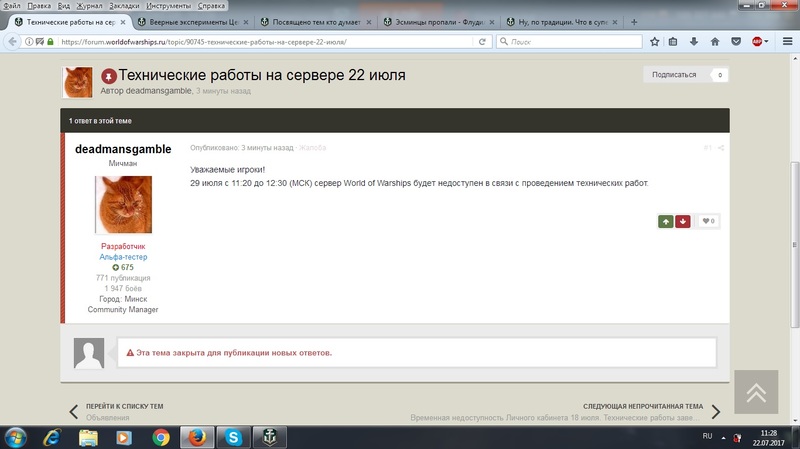Open the large cat avatar in post
The image size is (800, 449).
pos(123,205)
